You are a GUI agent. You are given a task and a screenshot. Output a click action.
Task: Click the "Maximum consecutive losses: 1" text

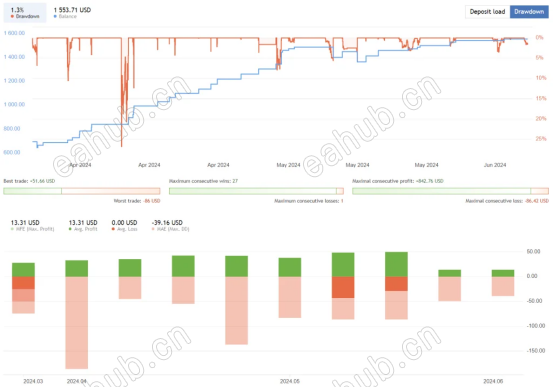coord(309,201)
